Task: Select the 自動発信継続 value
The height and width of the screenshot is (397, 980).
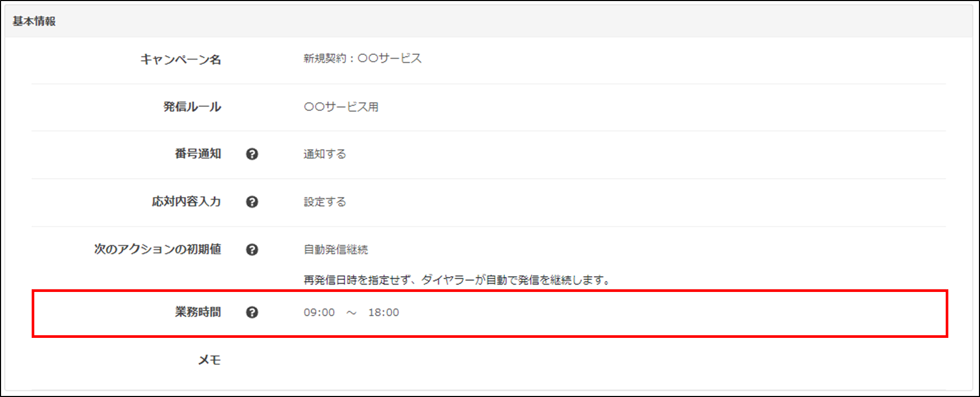Action: [336, 250]
